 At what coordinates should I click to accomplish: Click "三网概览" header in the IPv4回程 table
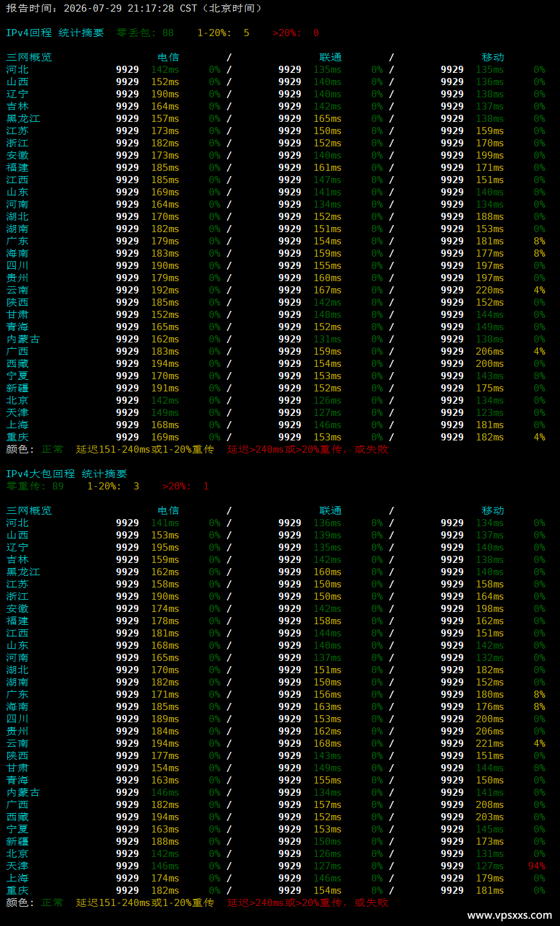click(29, 57)
